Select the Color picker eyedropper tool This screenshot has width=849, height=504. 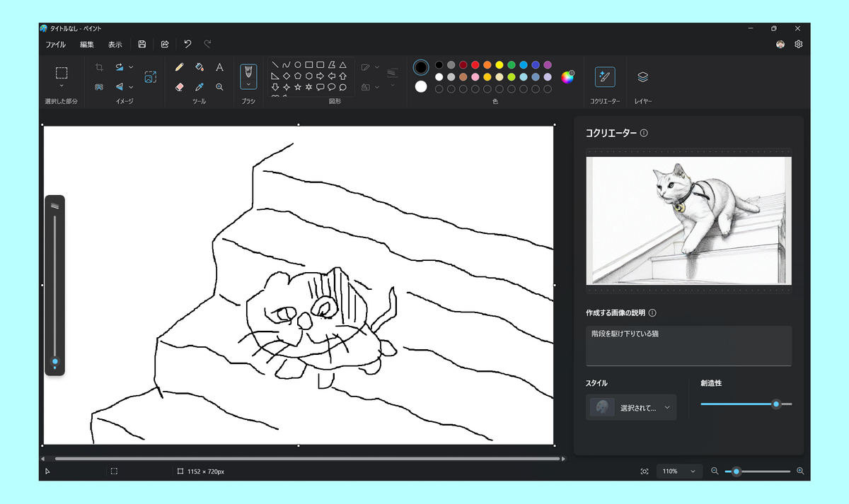coord(200,86)
